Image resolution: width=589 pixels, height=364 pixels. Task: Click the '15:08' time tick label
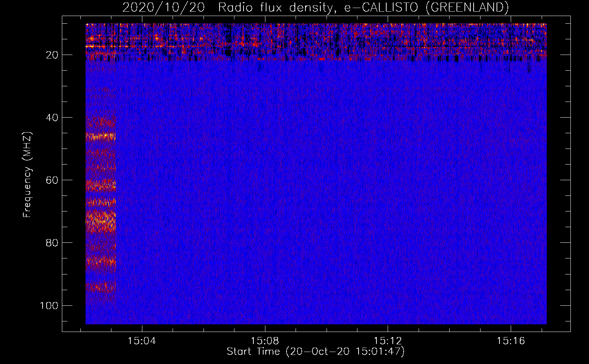tap(265, 341)
